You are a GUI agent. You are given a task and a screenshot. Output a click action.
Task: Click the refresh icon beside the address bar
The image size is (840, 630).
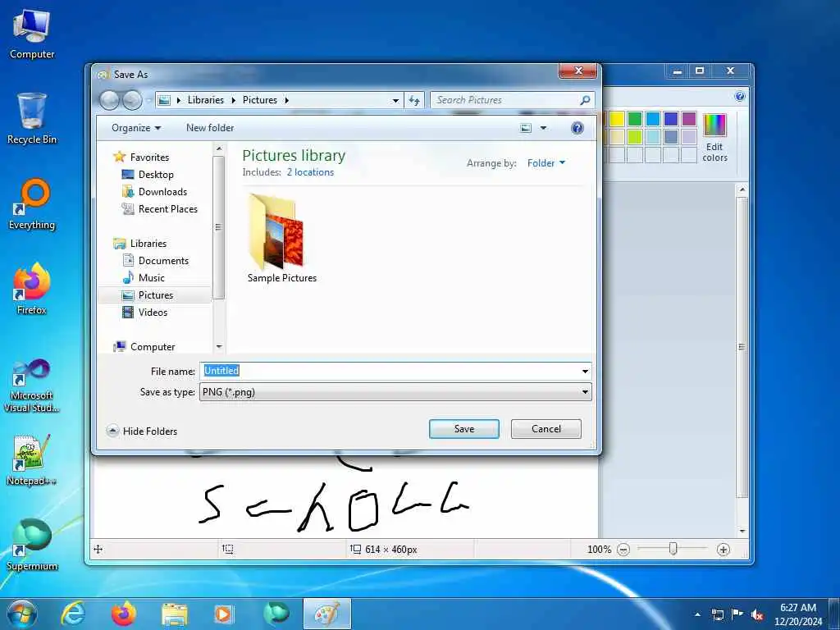[x=414, y=100]
